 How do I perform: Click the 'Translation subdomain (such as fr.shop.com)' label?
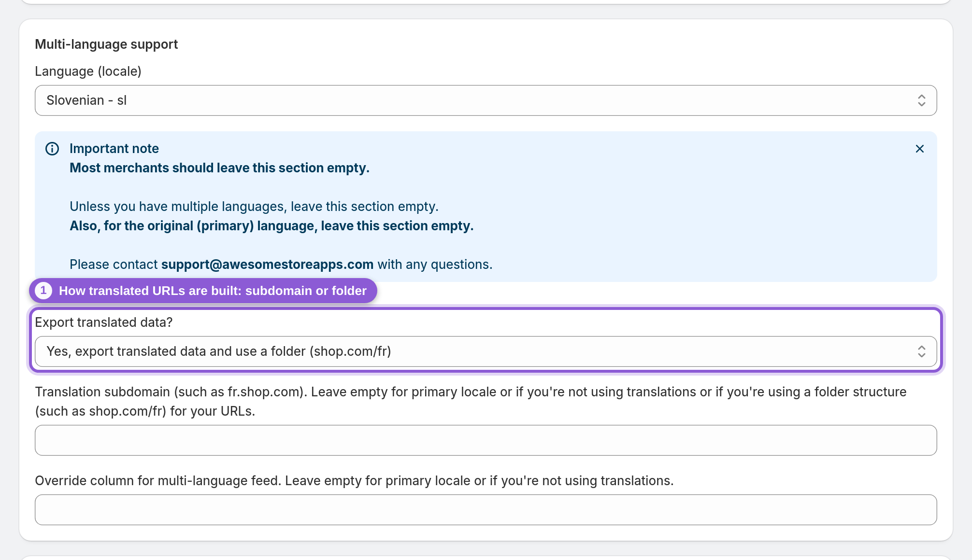point(471,402)
